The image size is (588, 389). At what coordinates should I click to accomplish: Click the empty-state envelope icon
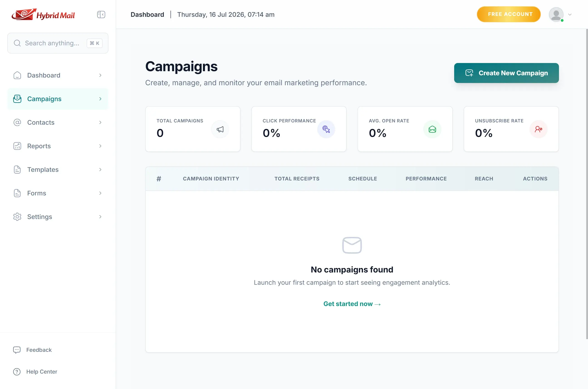(x=352, y=245)
